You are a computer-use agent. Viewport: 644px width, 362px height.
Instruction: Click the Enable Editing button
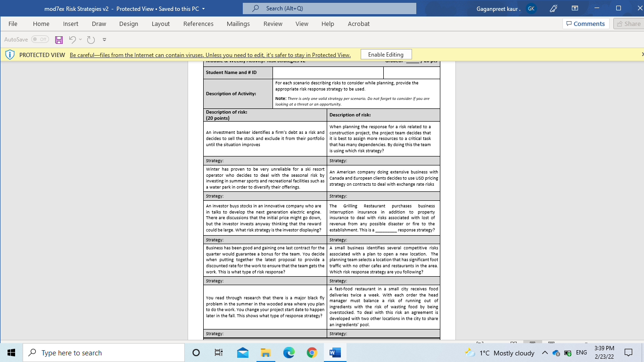pyautogui.click(x=386, y=54)
